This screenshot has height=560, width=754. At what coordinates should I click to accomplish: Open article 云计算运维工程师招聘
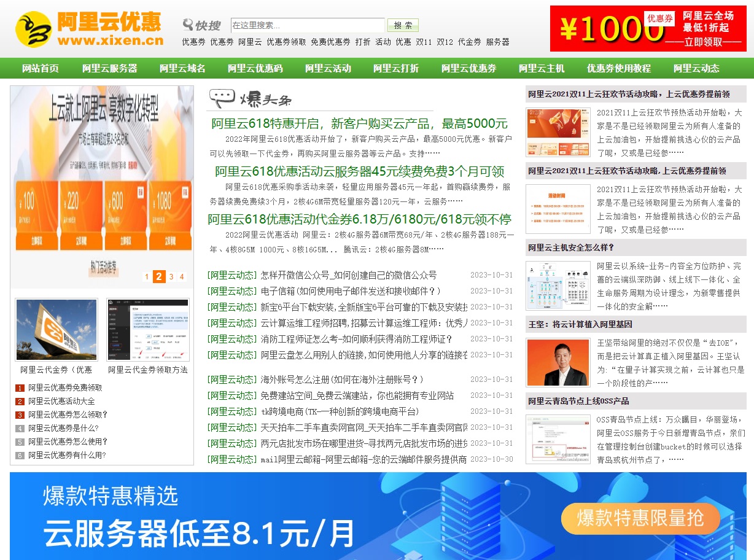364,323
